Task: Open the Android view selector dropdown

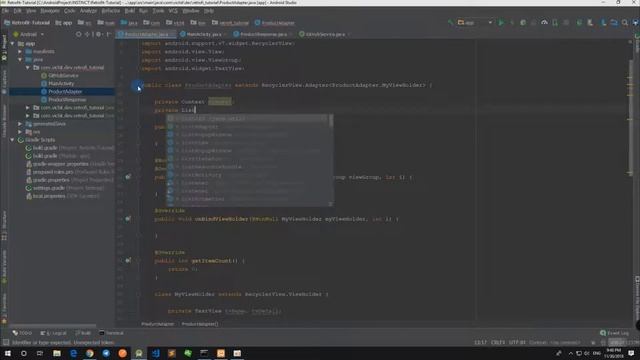Action: point(28,34)
